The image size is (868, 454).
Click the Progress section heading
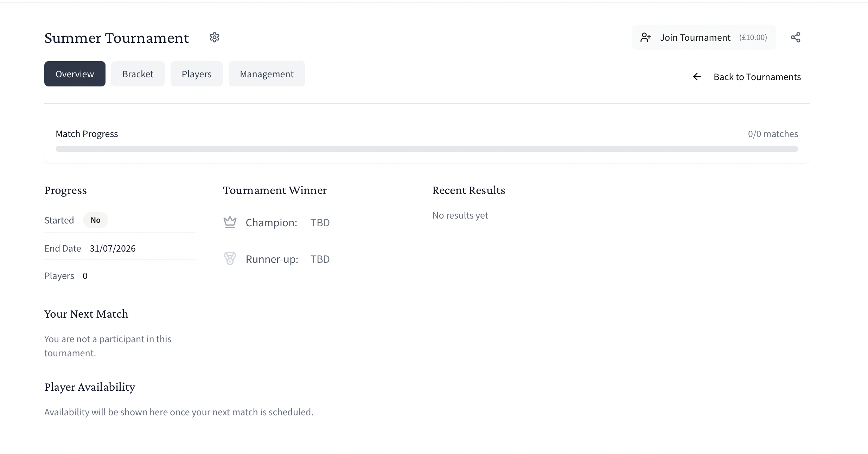coord(65,190)
